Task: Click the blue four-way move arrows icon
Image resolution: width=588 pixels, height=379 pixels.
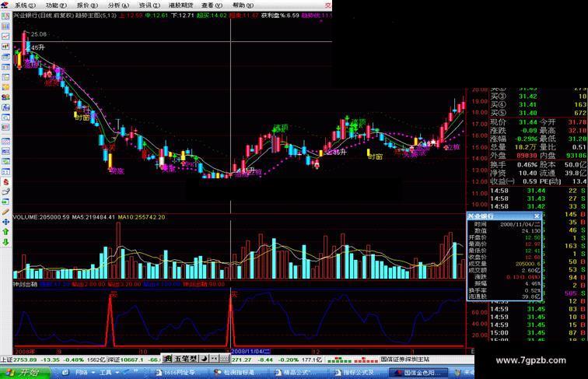Action: tap(5, 222)
